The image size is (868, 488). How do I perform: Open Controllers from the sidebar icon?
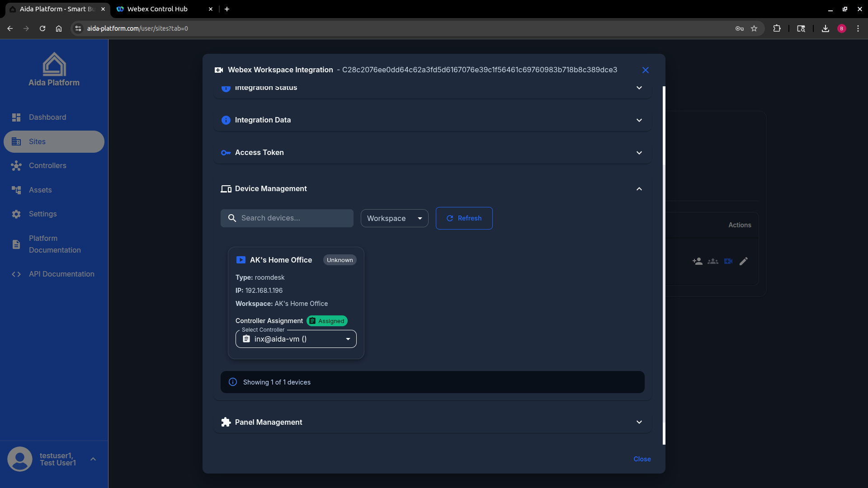[16, 166]
